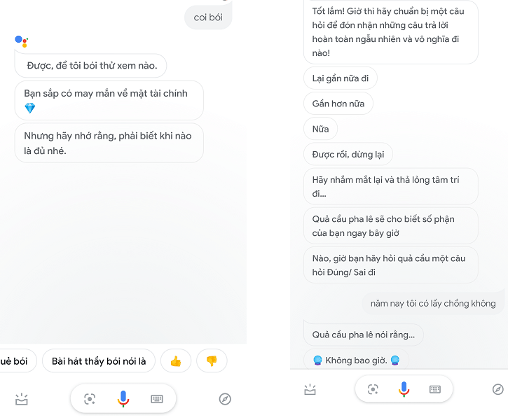
Task: Tap the "Được rồi, dừng lại" message bubble
Action: click(x=348, y=154)
